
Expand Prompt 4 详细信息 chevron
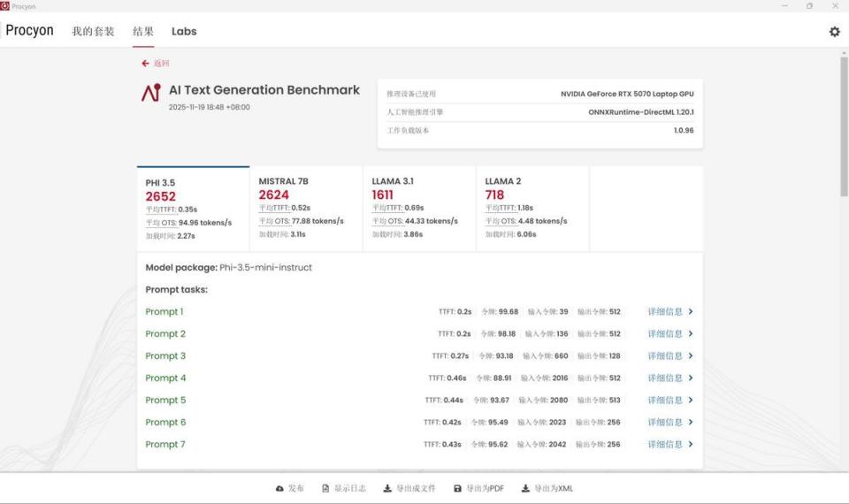tap(691, 378)
